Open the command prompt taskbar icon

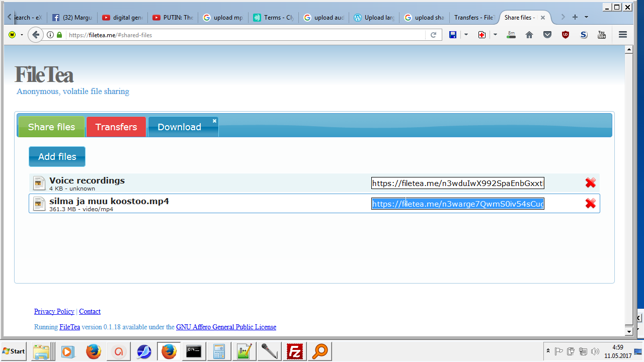(x=194, y=351)
